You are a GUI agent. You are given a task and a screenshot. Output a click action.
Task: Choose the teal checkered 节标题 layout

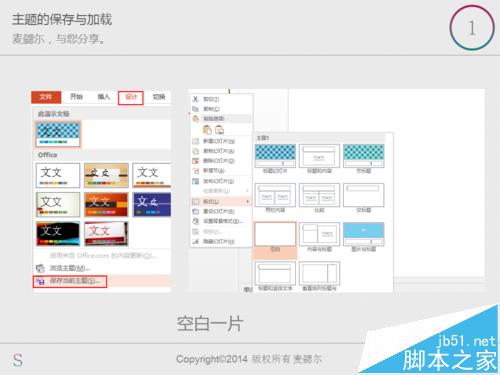coord(364,156)
